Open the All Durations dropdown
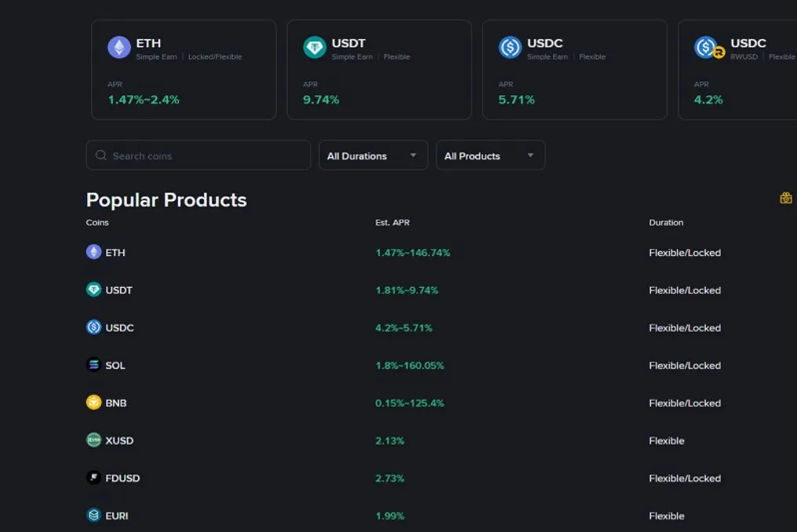Screen dimensions: 797x532 373,155
